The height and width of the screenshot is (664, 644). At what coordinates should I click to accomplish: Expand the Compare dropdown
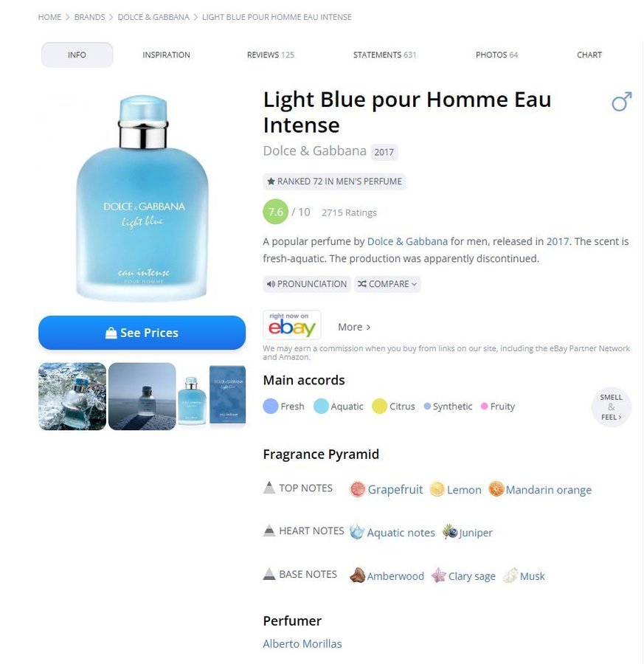click(387, 284)
